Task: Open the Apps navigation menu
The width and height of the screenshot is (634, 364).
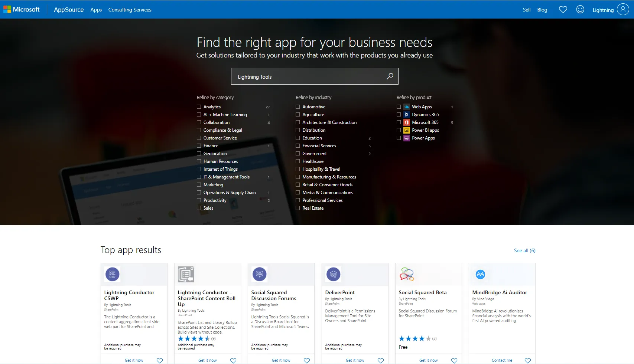Action: tap(96, 10)
